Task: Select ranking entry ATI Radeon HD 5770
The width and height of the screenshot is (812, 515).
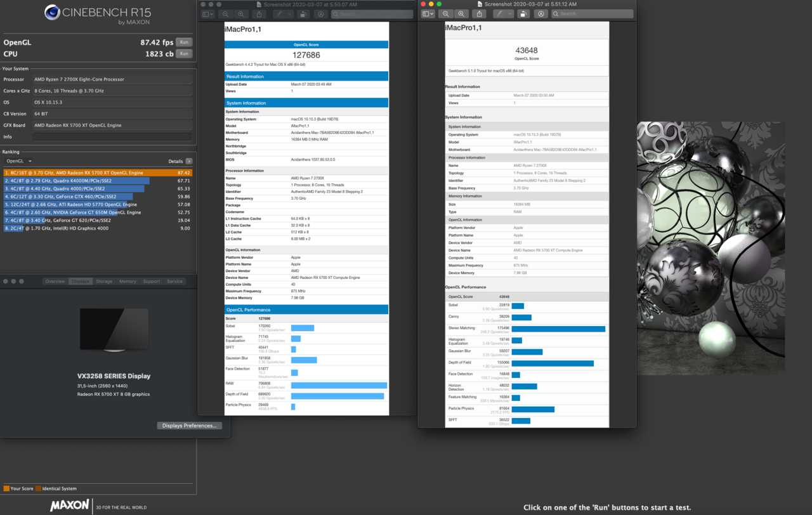Action: pyautogui.click(x=98, y=204)
